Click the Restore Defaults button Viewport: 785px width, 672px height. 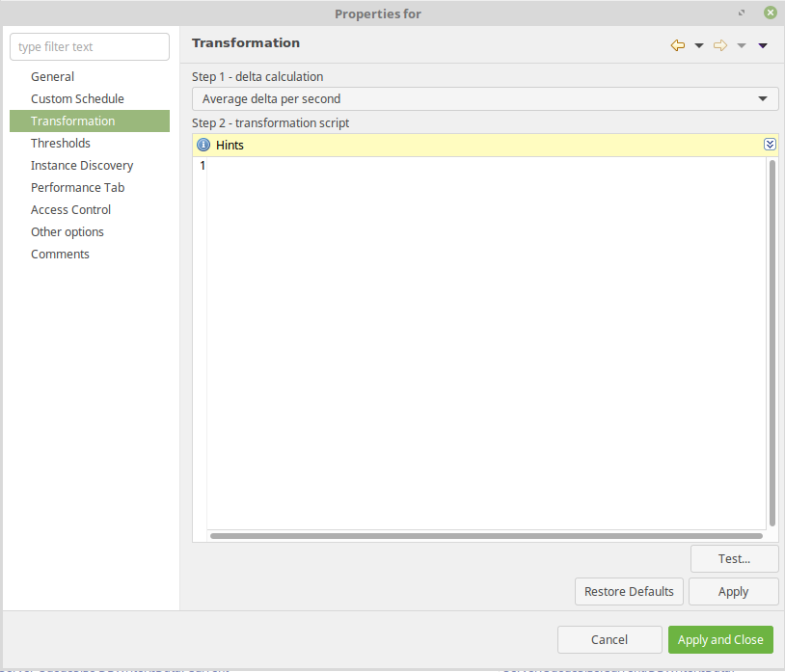pyautogui.click(x=630, y=591)
